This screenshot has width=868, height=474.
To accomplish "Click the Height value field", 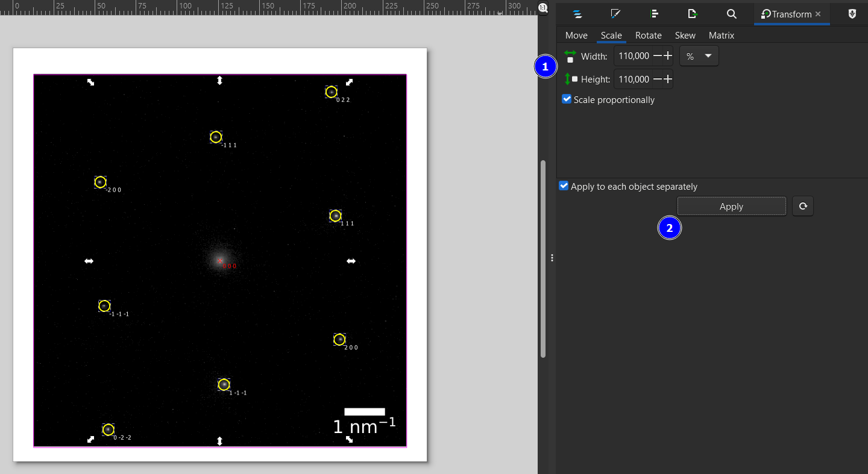I will 634,80.
